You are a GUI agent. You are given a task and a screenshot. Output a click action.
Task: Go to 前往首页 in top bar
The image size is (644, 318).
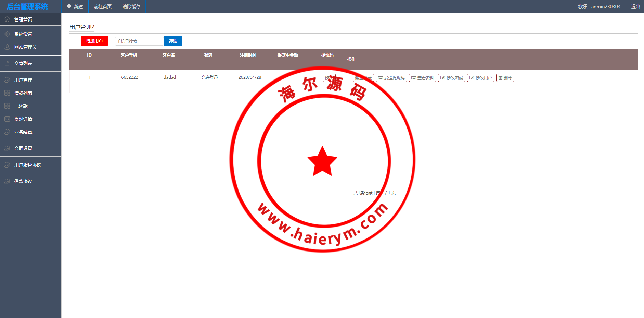click(x=103, y=7)
